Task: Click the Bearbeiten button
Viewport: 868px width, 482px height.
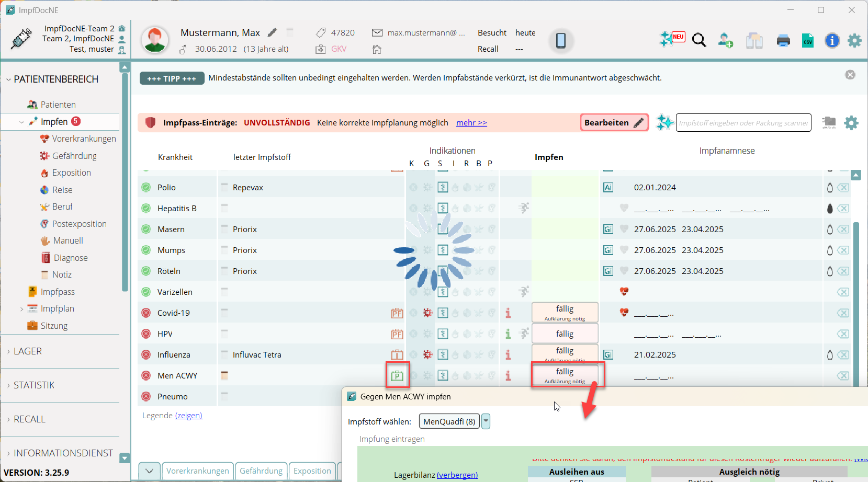Action: pos(614,123)
